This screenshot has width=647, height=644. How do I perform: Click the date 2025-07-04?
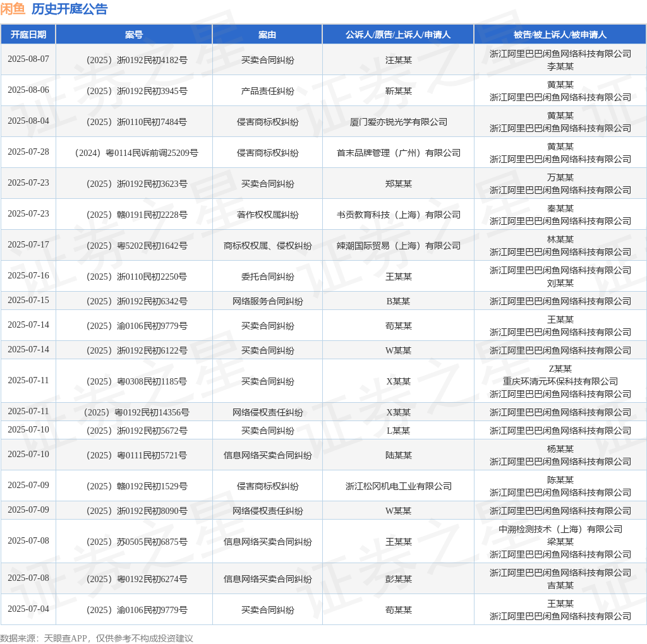point(28,609)
